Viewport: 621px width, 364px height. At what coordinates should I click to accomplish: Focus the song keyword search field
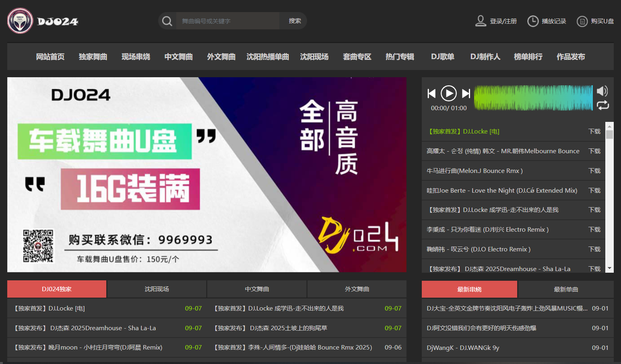click(x=228, y=21)
